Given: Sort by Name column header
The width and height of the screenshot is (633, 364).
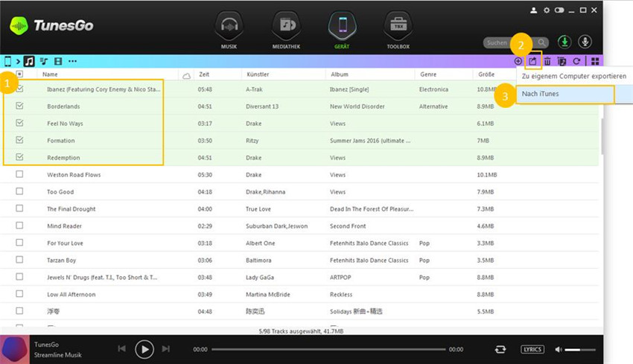Looking at the screenshot, I should (x=50, y=74).
